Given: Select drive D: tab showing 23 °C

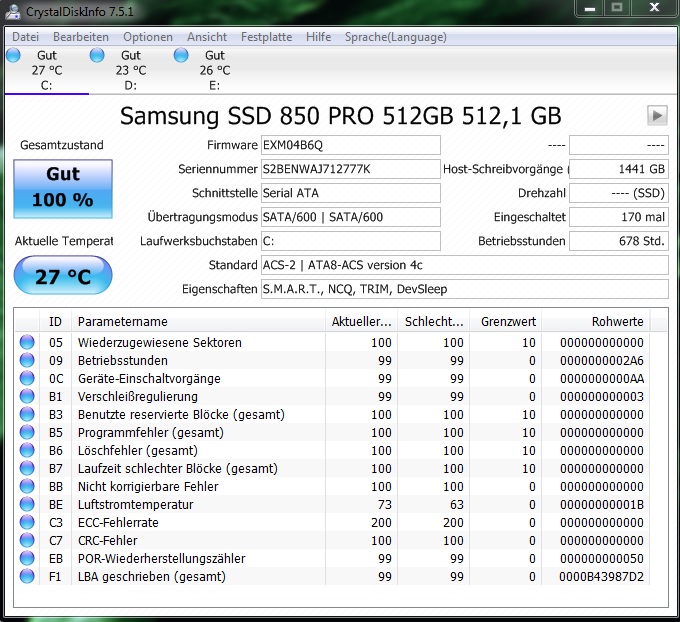Looking at the screenshot, I should tap(131, 70).
